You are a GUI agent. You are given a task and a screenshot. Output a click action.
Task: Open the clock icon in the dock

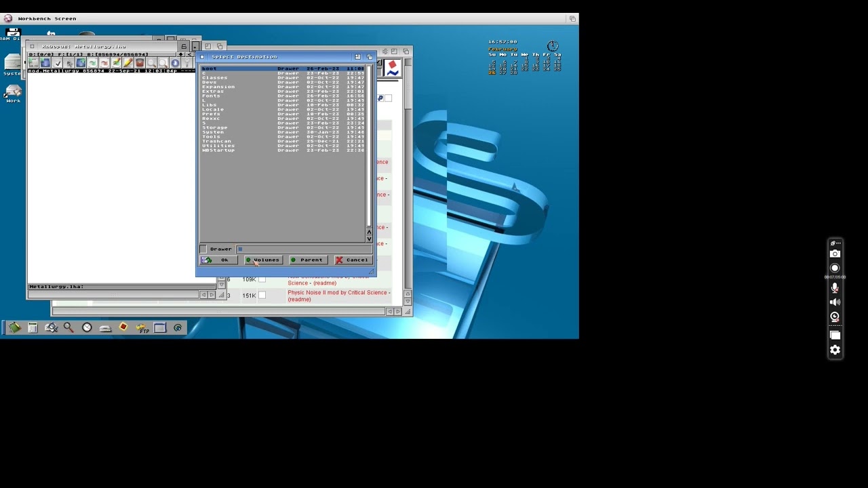click(x=87, y=327)
